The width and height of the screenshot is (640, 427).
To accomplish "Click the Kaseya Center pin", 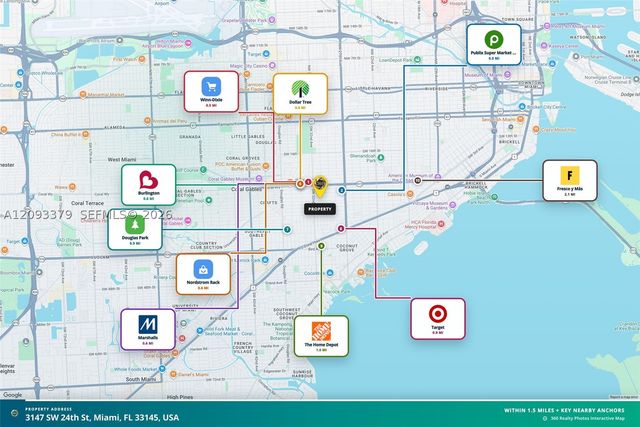I will [544, 46].
